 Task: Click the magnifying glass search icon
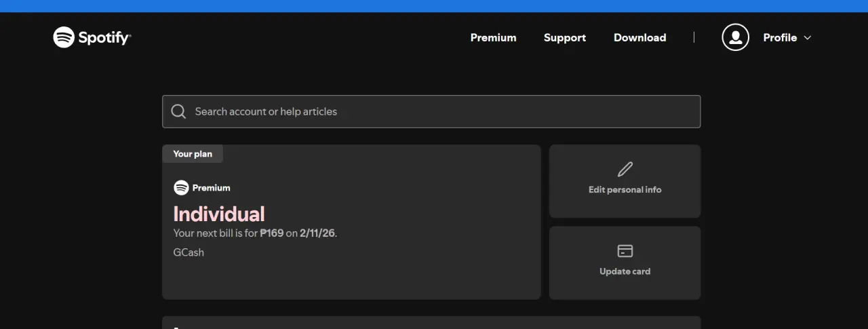click(178, 111)
